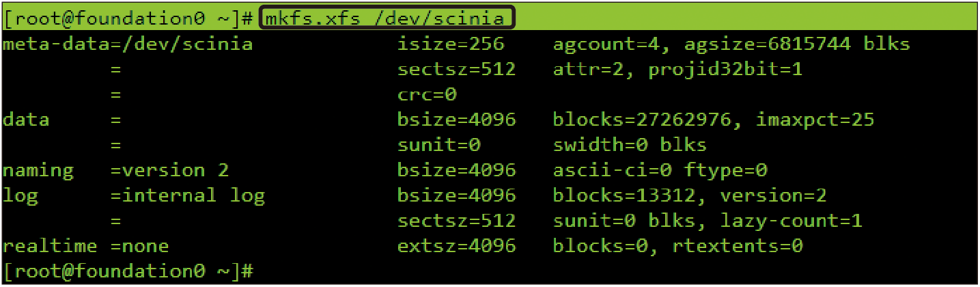
Task: Click the first sectsz=512 value
Action: click(x=456, y=70)
